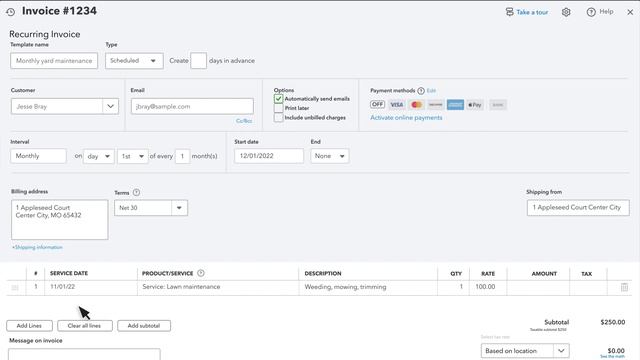This screenshot has width=640, height=360.
Task: Open the Net 30 terms dropdown
Action: point(151,208)
